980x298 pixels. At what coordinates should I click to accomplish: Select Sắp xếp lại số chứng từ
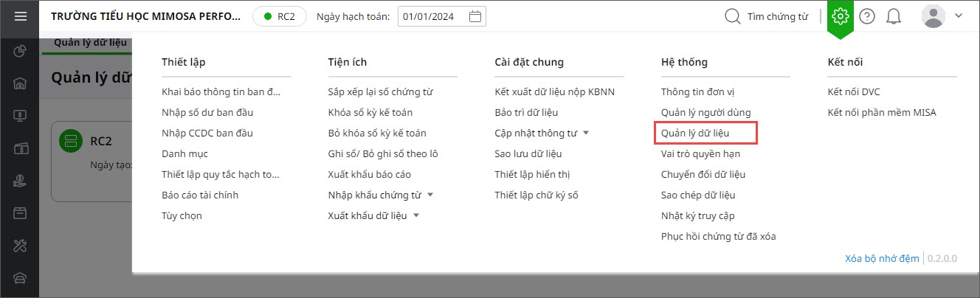click(381, 92)
